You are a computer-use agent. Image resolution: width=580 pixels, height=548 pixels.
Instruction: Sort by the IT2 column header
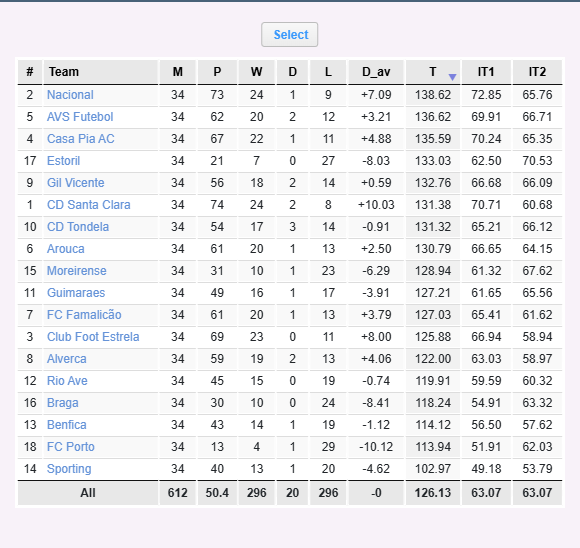tap(537, 72)
